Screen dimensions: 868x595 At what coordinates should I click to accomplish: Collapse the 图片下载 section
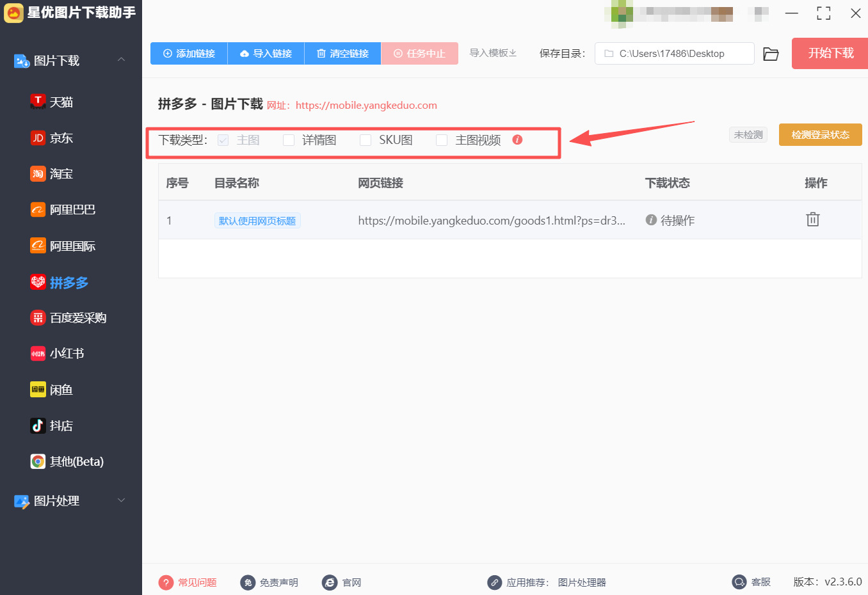coord(121,61)
